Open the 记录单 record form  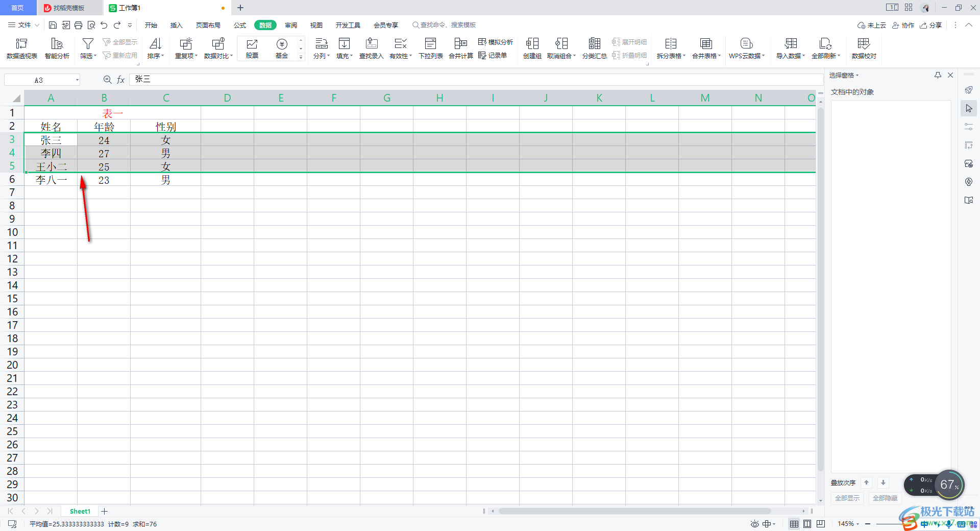(493, 55)
